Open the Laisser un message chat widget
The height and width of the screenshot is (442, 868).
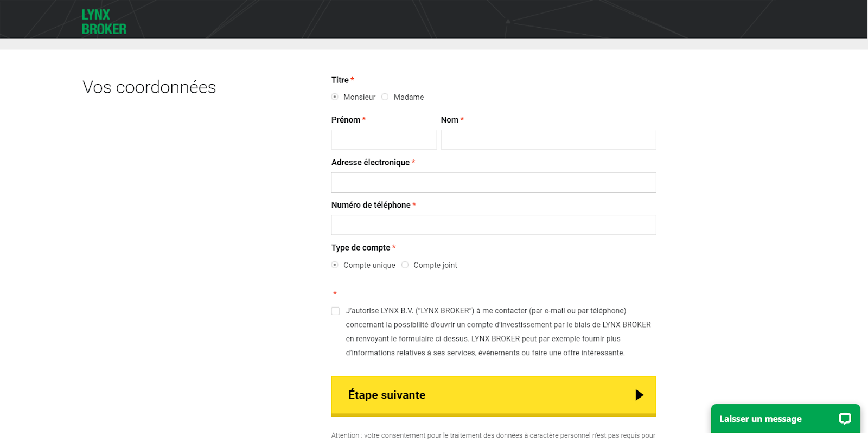pos(786,419)
